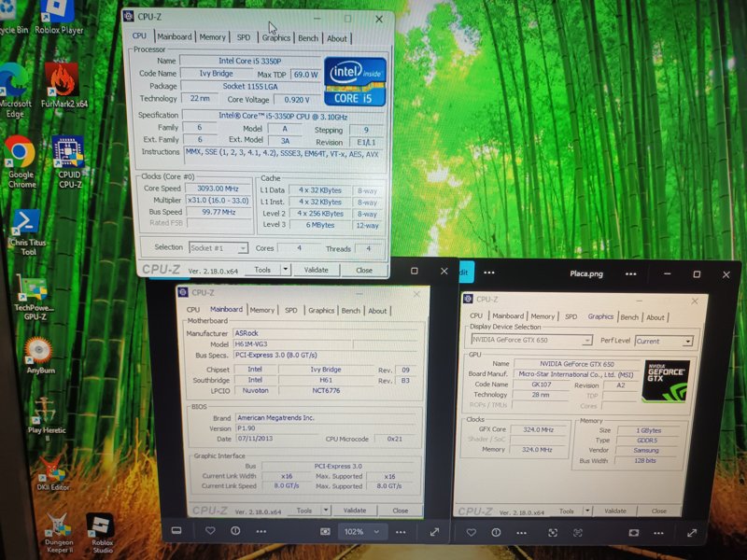Open the menu beside info in the Placa.png viewer
The height and width of the screenshot is (560, 747).
point(522,533)
